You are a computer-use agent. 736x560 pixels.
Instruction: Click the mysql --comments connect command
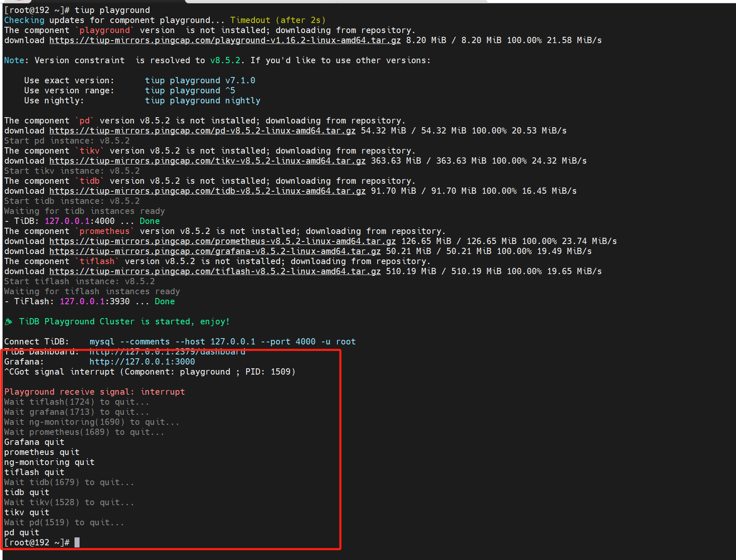[223, 342]
